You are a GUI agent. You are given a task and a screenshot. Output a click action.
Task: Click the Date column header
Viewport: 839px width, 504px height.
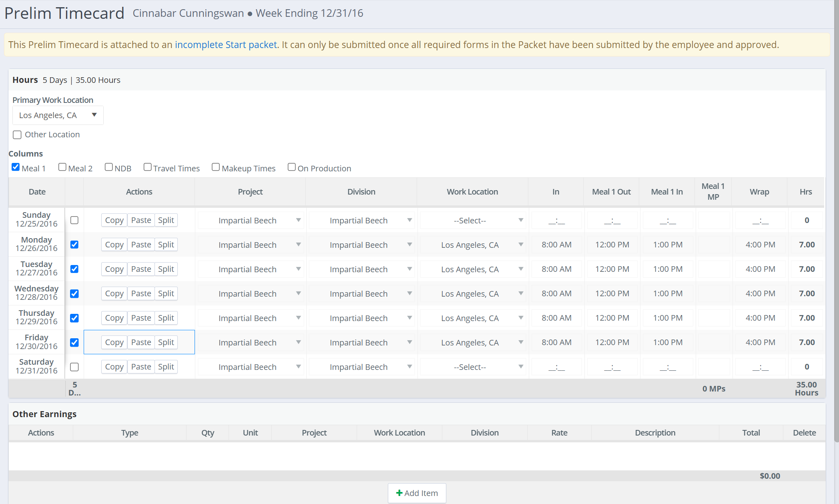37,192
